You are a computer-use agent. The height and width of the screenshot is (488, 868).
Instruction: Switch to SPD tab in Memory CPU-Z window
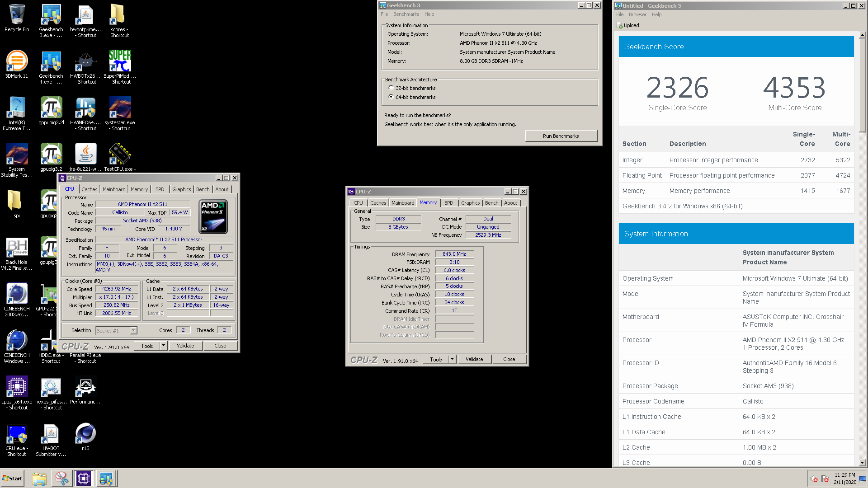[x=448, y=203]
